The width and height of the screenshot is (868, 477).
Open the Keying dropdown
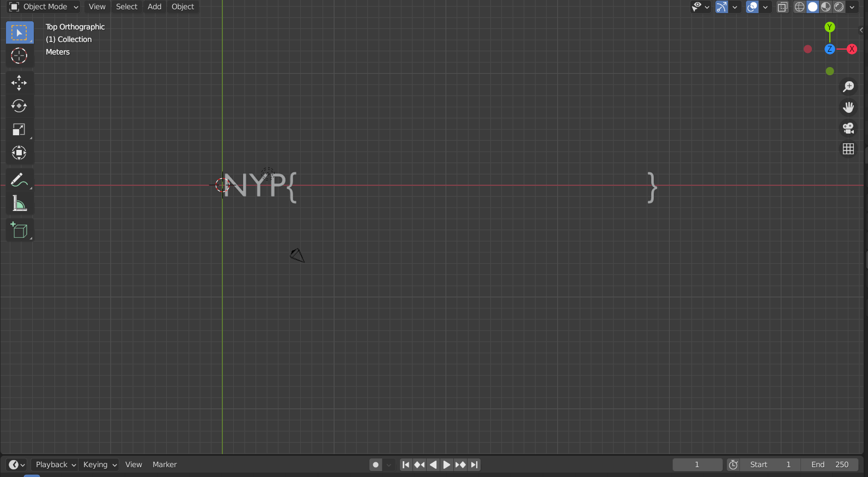[100, 464]
